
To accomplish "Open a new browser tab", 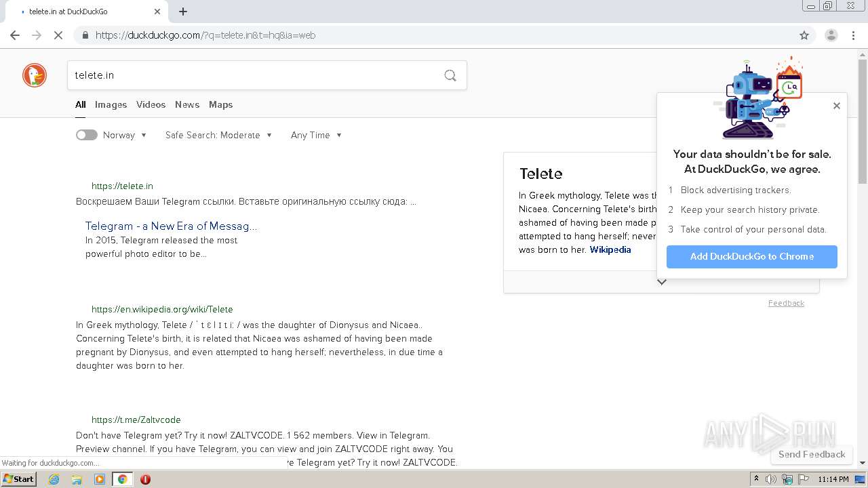I will [x=183, y=12].
